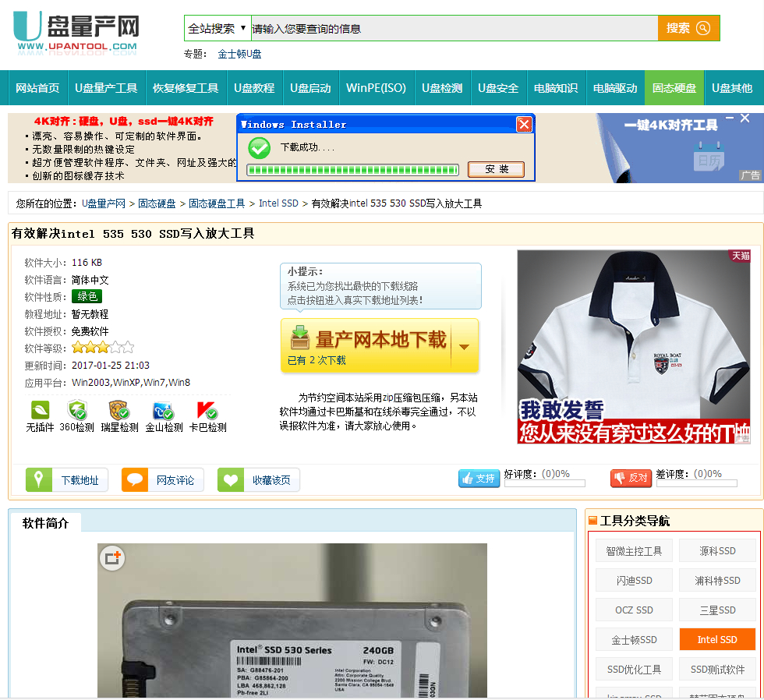Viewport: 764px width, 700px height.
Task: Click the blue 支持 thumbs-up button
Action: (x=479, y=479)
